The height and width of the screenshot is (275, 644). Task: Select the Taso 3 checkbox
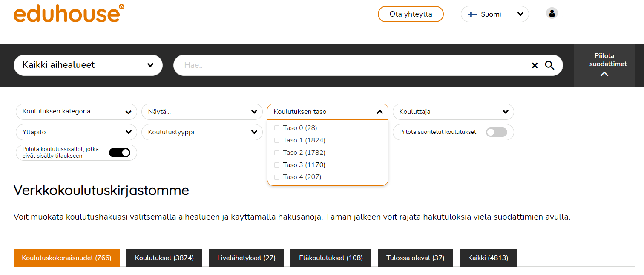277,165
